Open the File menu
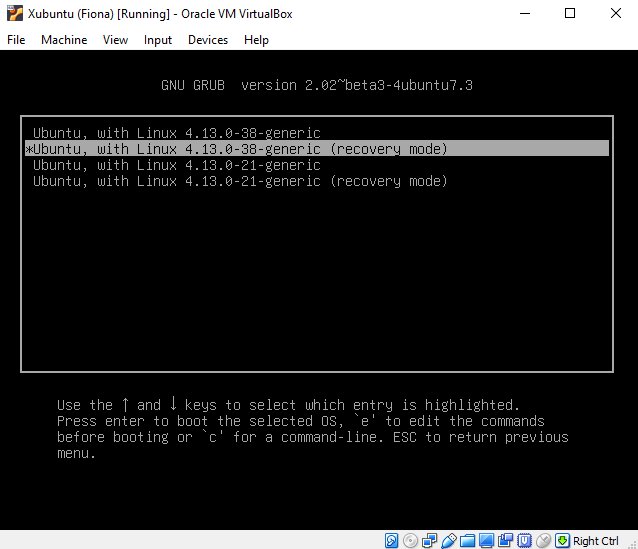Image resolution: width=638 pixels, height=549 pixels. (x=16, y=40)
